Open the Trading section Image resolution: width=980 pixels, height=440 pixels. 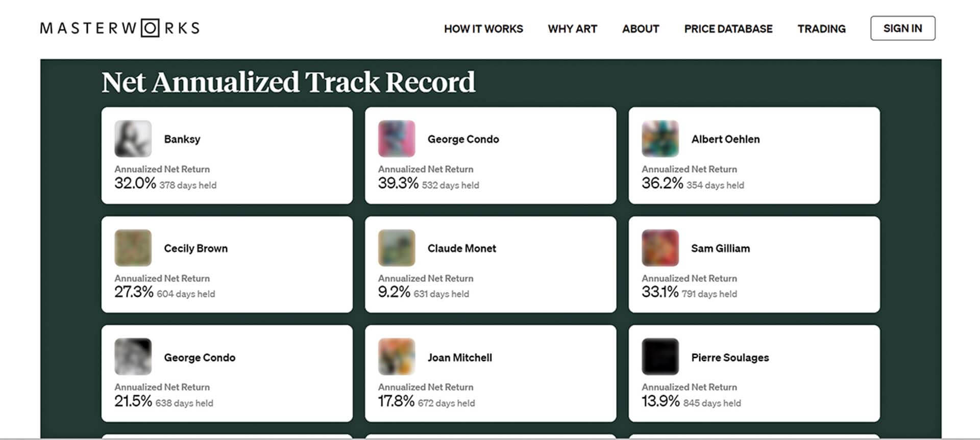821,29
